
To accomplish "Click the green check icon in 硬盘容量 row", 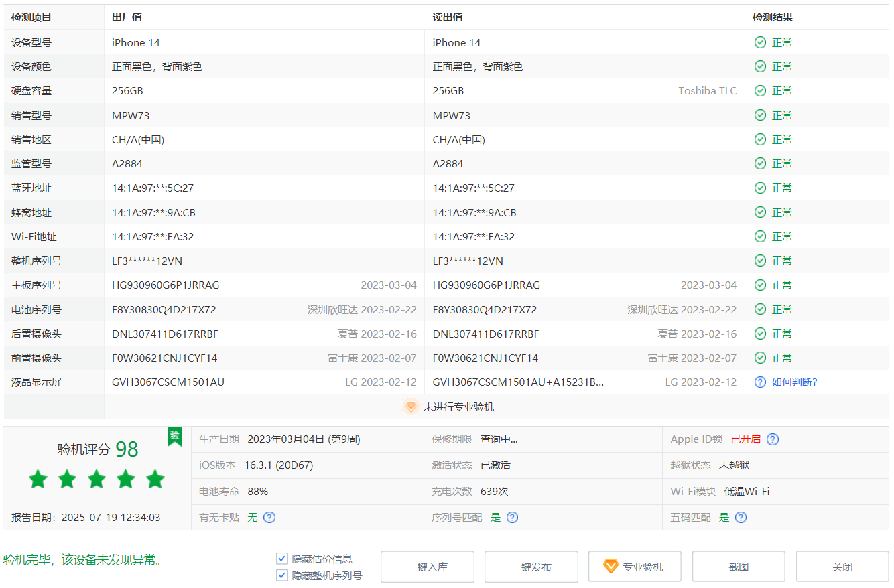I will coord(760,90).
